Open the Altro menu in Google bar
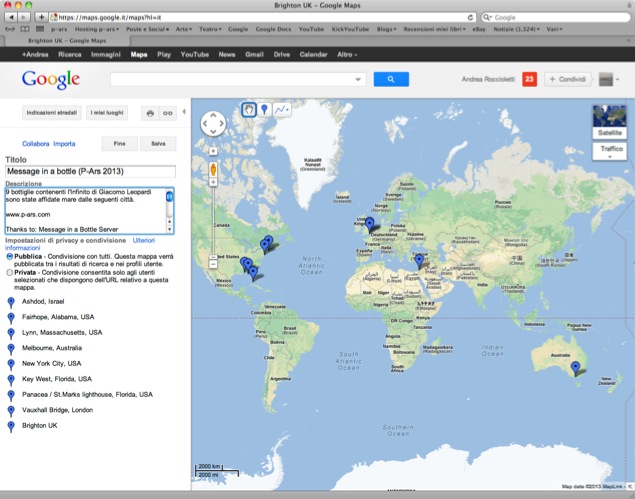The width and height of the screenshot is (635, 499). [x=347, y=55]
